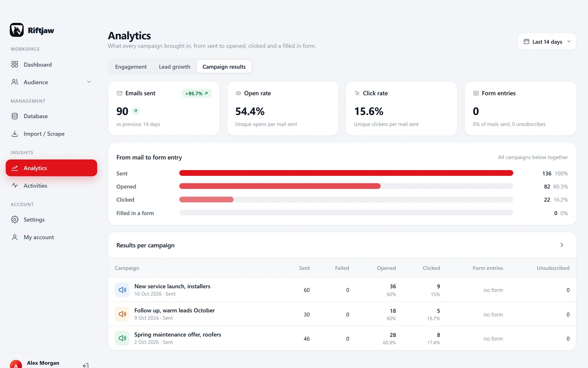Open the Activities page
The height and width of the screenshot is (368, 588).
tap(51, 186)
